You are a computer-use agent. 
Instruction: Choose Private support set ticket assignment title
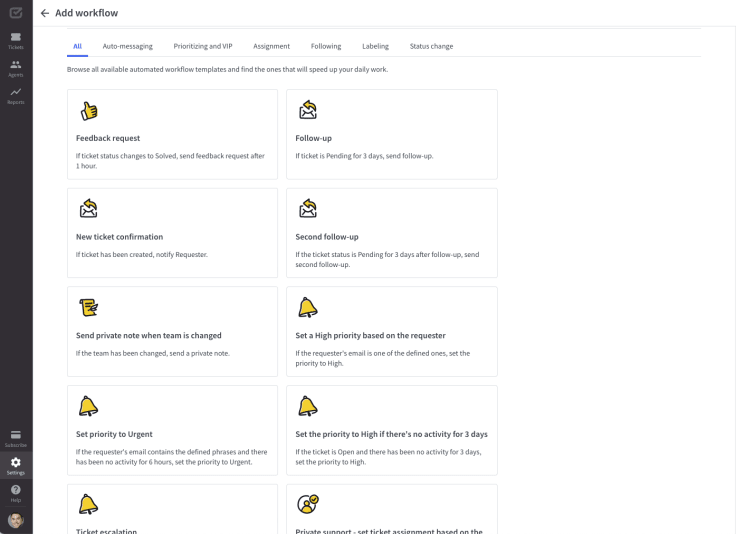[389, 531]
